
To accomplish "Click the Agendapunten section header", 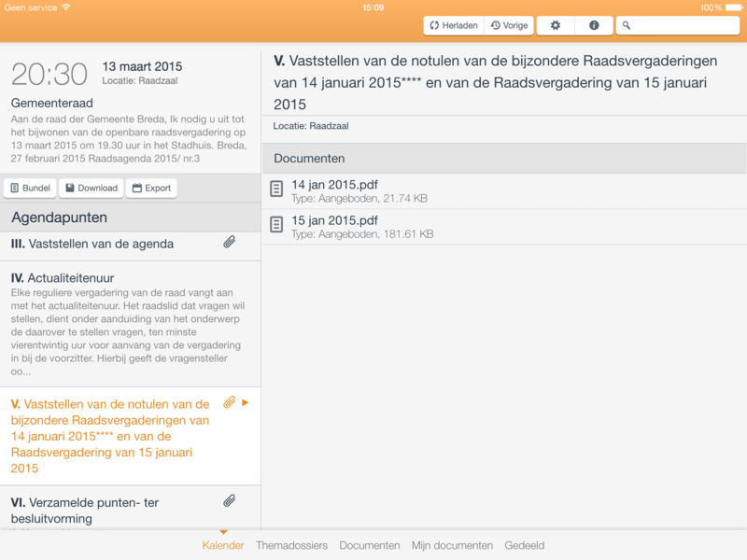I will click(130, 217).
